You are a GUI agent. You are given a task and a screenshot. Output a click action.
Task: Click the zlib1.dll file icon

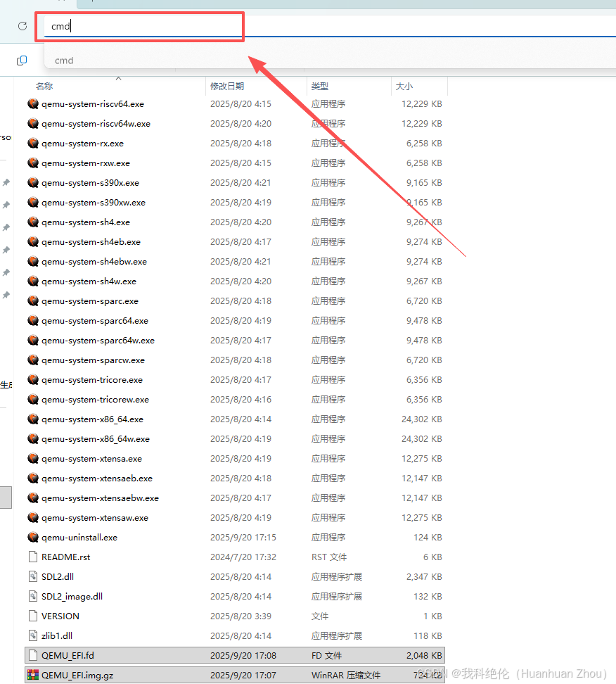[x=33, y=635]
